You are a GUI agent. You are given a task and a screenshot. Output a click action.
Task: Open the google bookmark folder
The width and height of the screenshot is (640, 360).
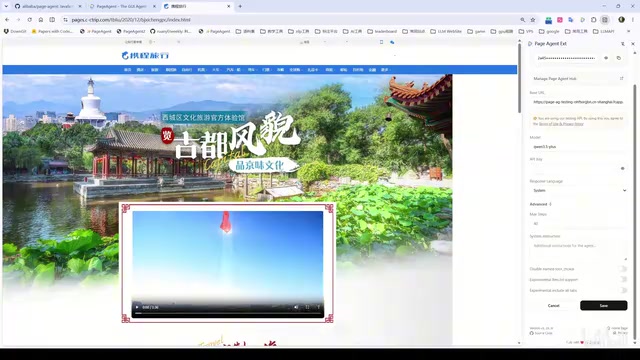tap(549, 31)
